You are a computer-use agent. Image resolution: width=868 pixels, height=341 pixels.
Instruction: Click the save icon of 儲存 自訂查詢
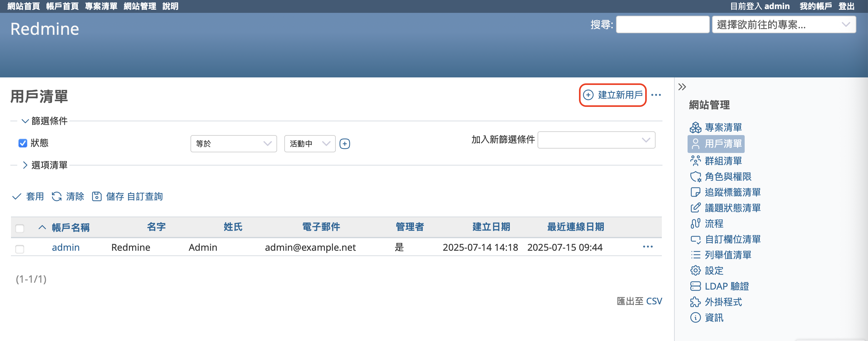97,196
